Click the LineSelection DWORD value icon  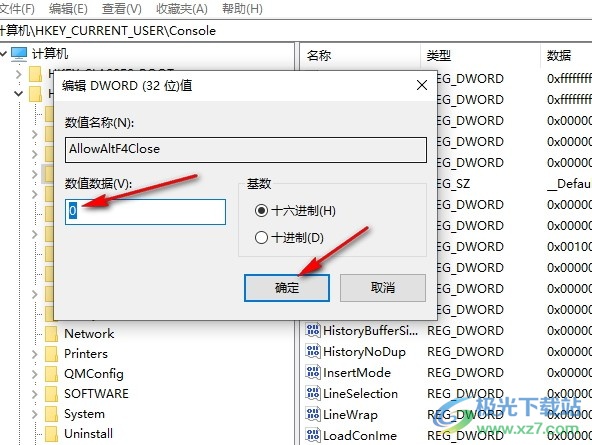(x=313, y=393)
